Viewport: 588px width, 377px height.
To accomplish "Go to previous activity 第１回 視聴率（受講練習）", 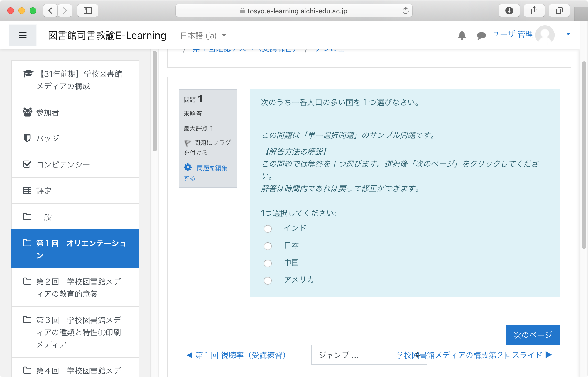I will (236, 355).
